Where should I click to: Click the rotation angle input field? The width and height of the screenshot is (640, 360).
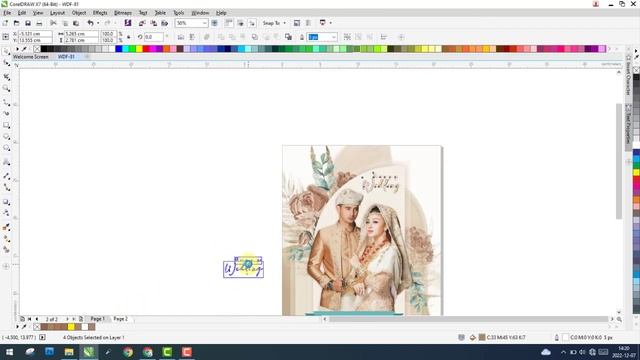[x=153, y=37]
